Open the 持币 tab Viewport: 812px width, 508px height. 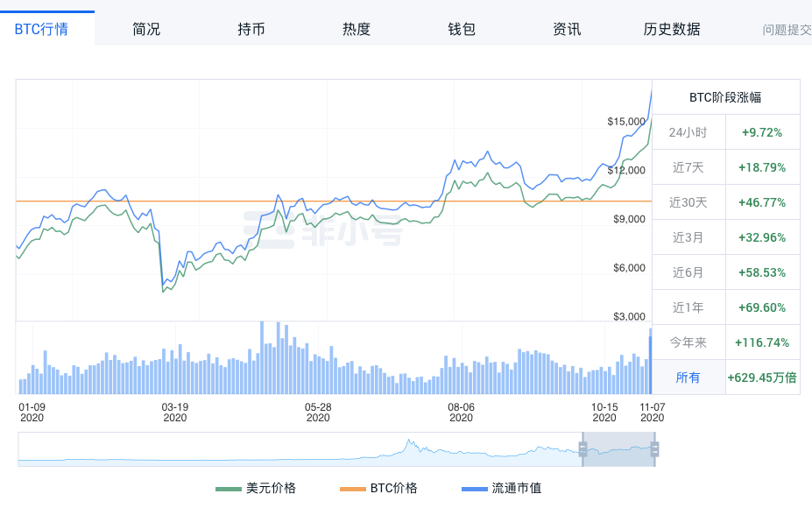click(251, 29)
